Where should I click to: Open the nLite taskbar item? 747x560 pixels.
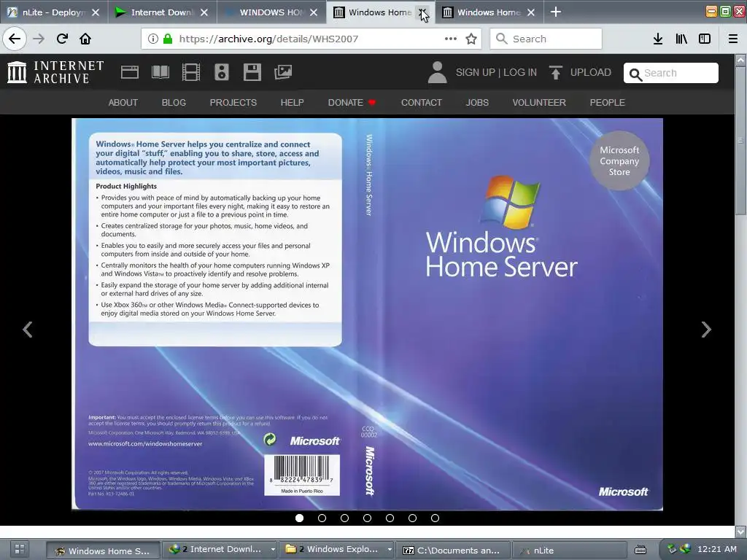coord(569,551)
